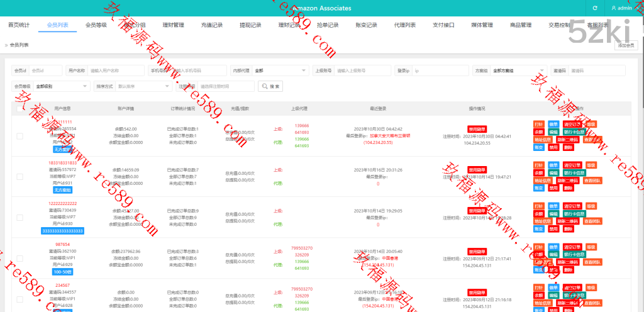The height and width of the screenshot is (312, 644).
Task: Open the admin user menu
Action: coord(621,8)
